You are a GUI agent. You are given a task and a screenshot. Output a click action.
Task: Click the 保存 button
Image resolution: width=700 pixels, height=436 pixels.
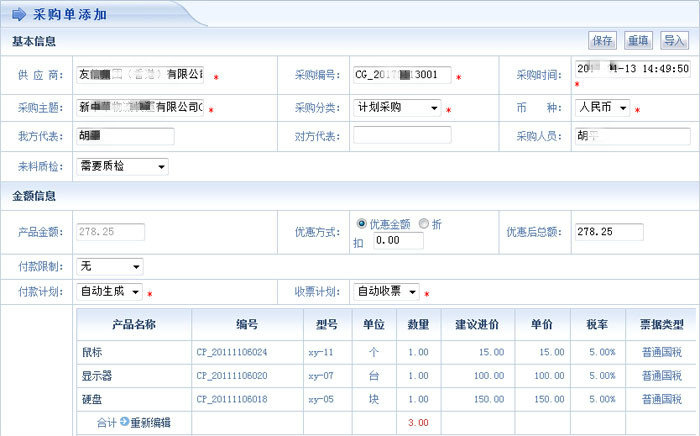point(602,41)
